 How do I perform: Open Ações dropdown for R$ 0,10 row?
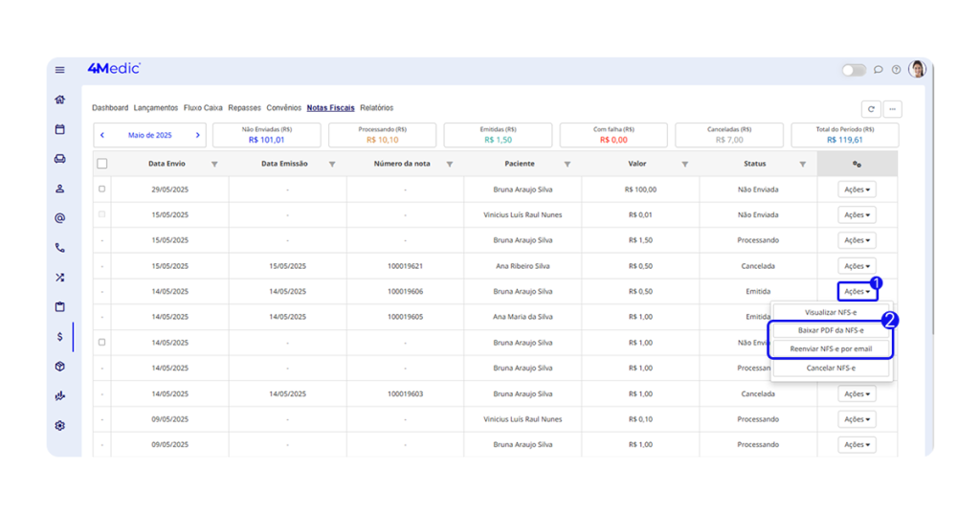[x=857, y=419]
